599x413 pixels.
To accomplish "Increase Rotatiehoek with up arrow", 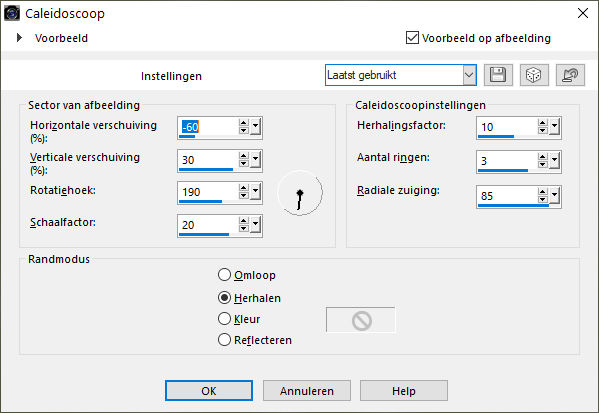I will pos(244,188).
